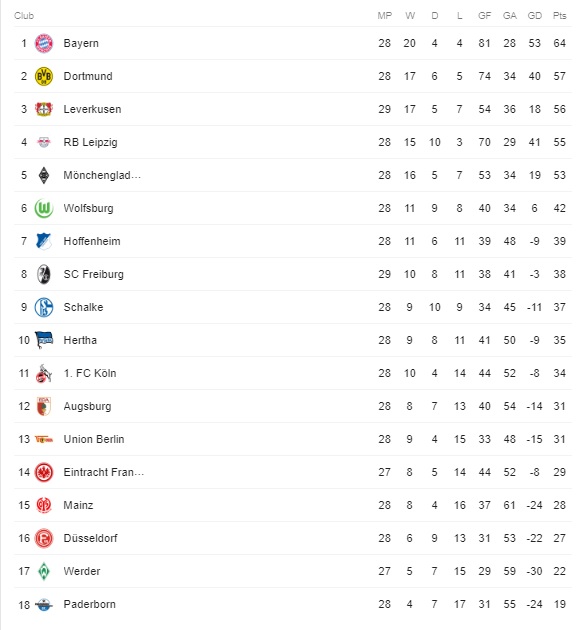
Task: Click the Club column header
Action: (24, 16)
